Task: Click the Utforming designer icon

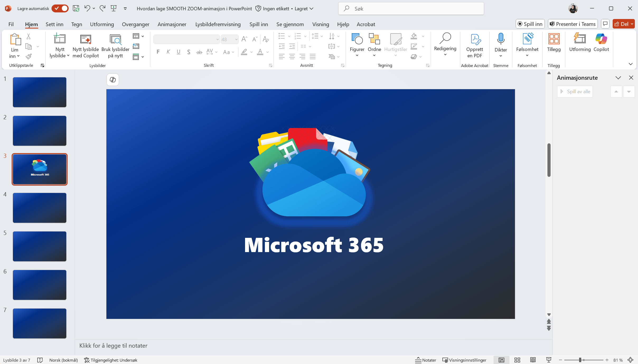Action: (580, 39)
